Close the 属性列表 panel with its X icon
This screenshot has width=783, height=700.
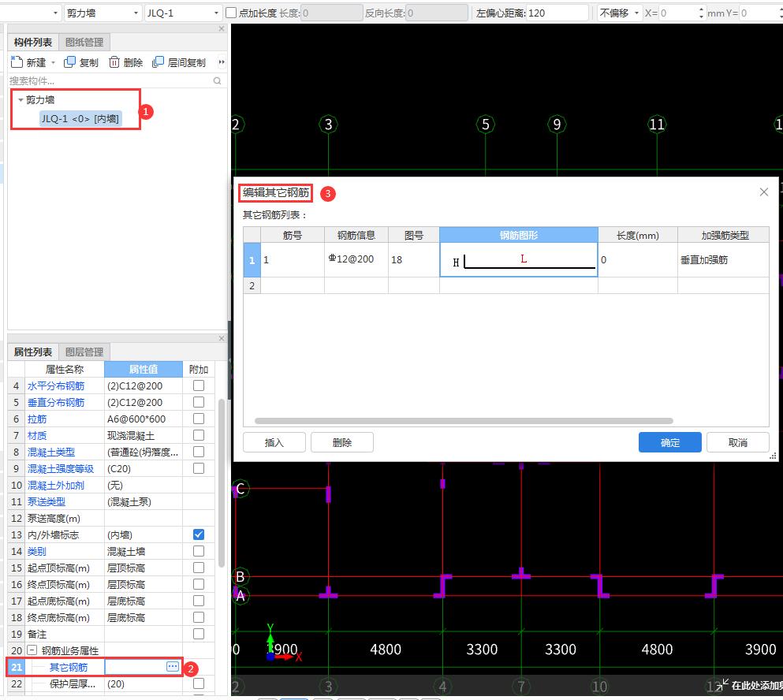point(222,338)
